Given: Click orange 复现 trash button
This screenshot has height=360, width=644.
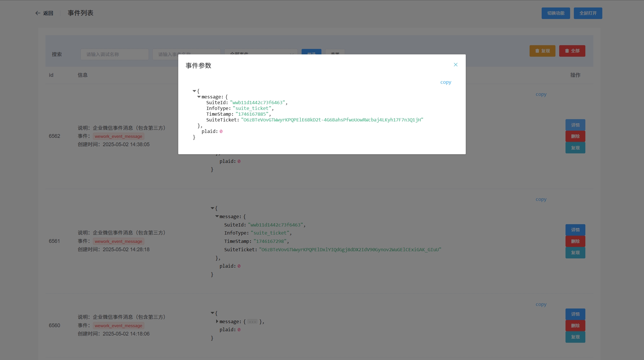Looking at the screenshot, I should point(542,51).
